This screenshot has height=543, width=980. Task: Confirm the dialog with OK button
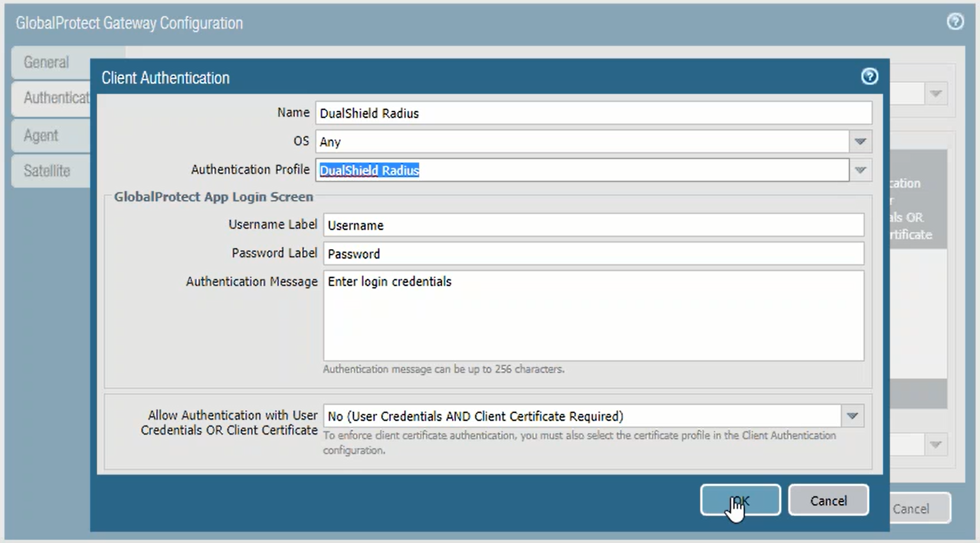[x=740, y=501]
